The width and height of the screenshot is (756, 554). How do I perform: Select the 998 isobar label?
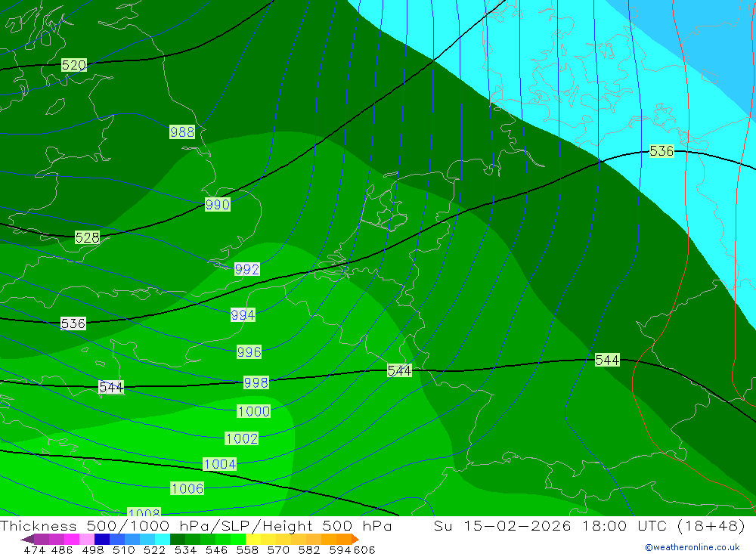click(x=256, y=382)
